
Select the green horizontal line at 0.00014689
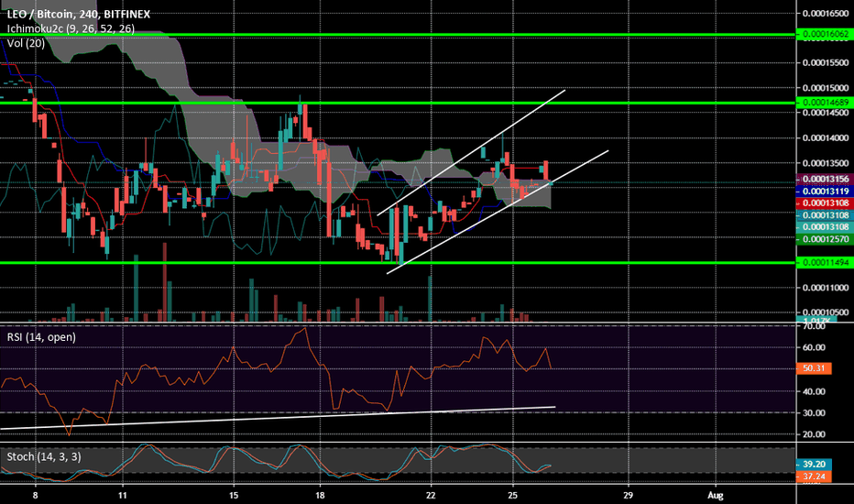click(398, 103)
